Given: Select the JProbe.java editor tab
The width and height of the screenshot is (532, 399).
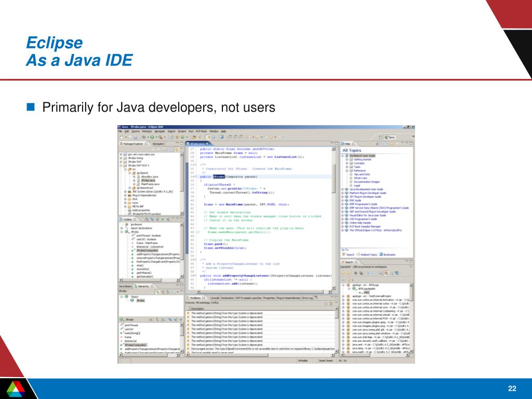Looking at the screenshot, I should click(198, 143).
